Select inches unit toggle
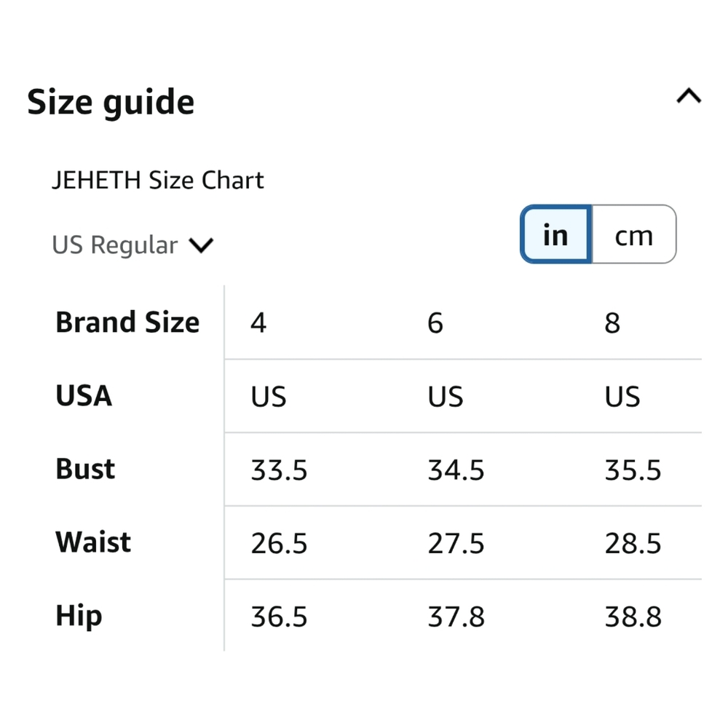Viewport: 728px width, 728px height. [x=555, y=234]
